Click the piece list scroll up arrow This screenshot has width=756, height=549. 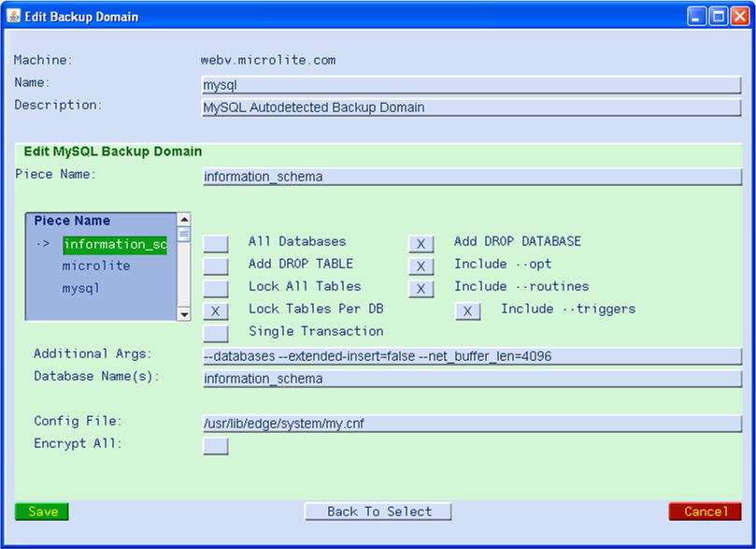tap(184, 220)
